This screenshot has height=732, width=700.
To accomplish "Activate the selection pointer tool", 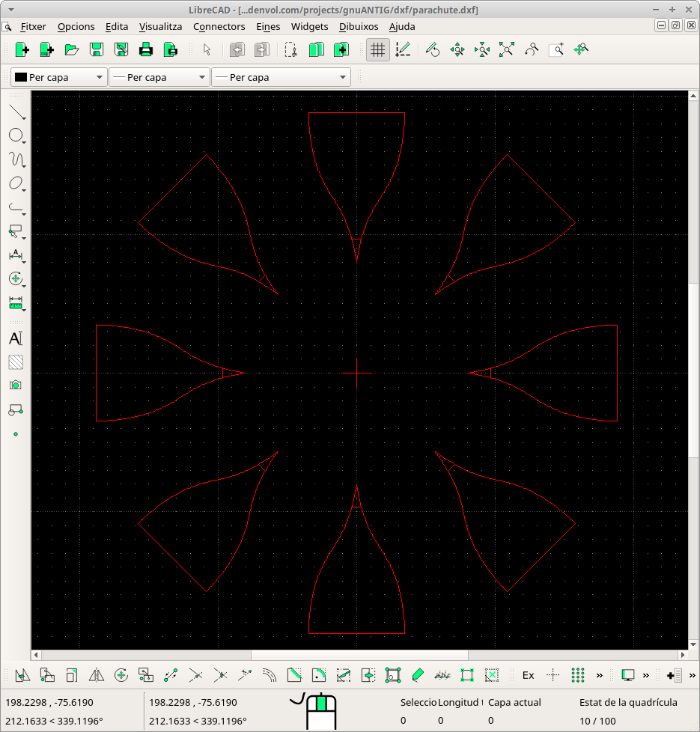I will [x=207, y=49].
